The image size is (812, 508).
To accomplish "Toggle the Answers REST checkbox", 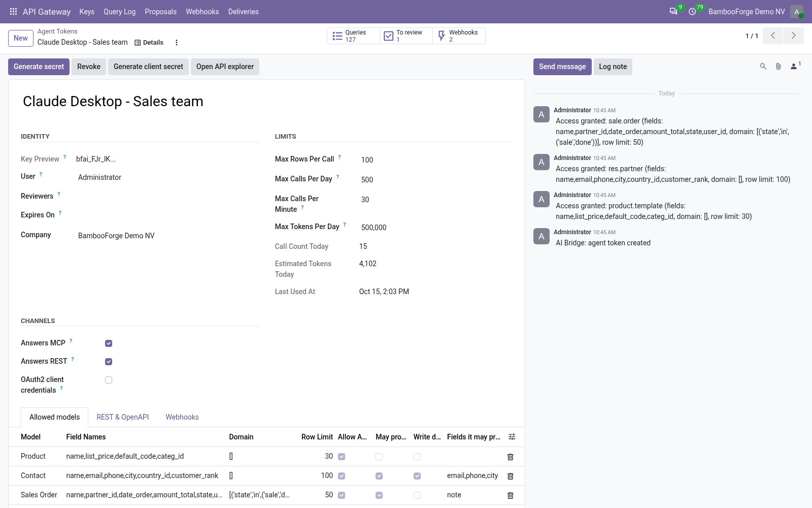I will [109, 362].
